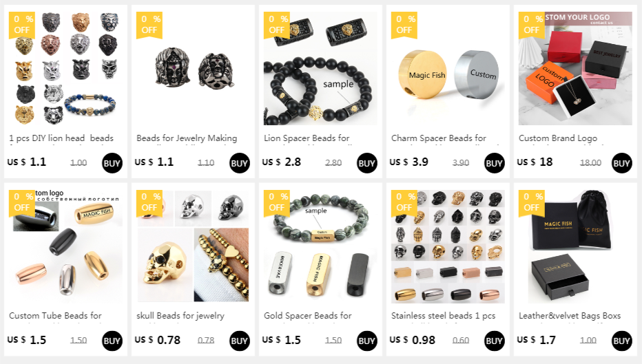Open the green bead bracelet sample image

pyautogui.click(x=320, y=246)
